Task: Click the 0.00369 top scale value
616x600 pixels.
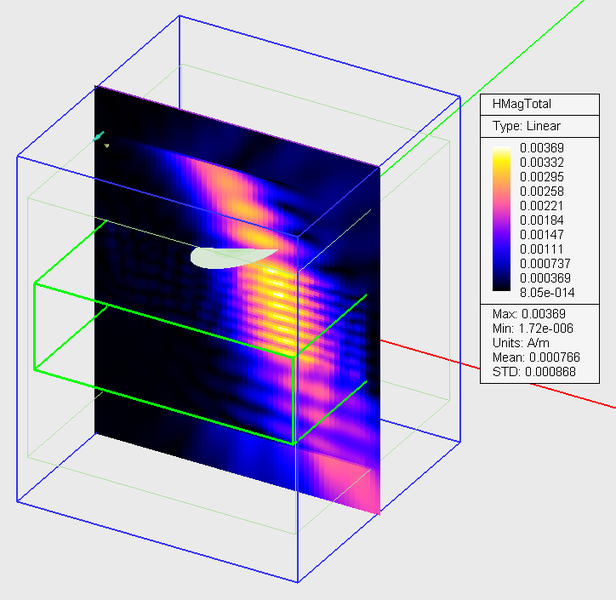Action: [544, 149]
